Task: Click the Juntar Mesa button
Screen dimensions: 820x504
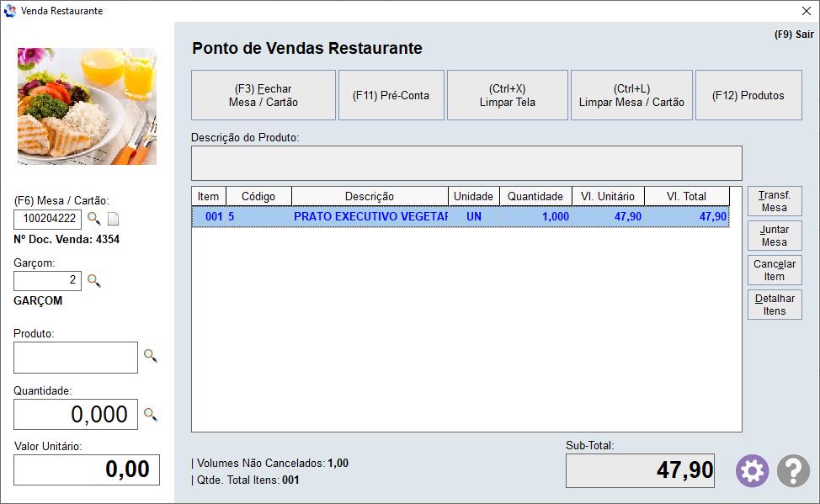Action: tap(774, 236)
